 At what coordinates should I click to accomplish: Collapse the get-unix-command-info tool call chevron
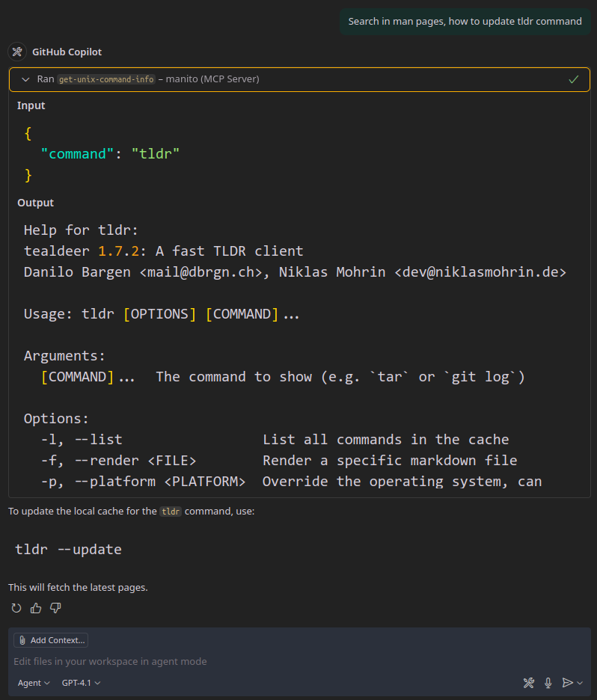[25, 79]
